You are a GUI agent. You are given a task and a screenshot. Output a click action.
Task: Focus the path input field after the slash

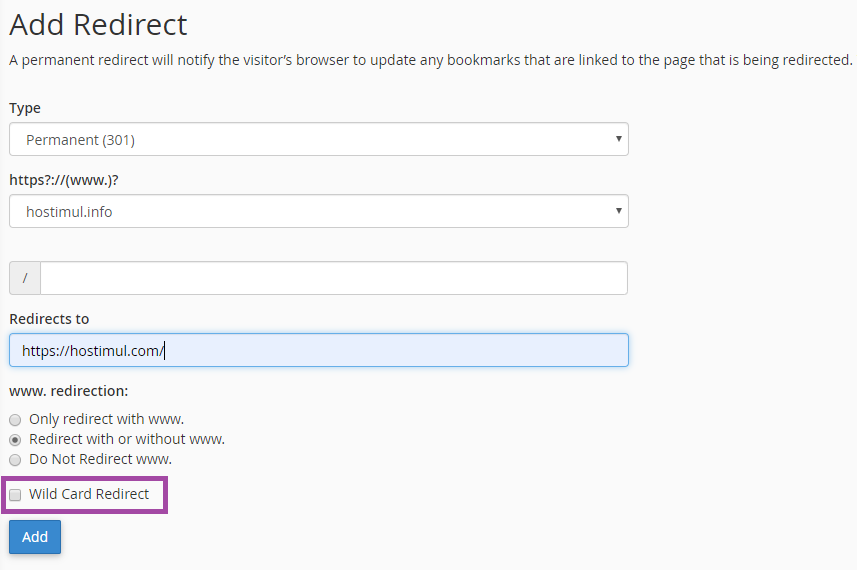tap(333, 278)
